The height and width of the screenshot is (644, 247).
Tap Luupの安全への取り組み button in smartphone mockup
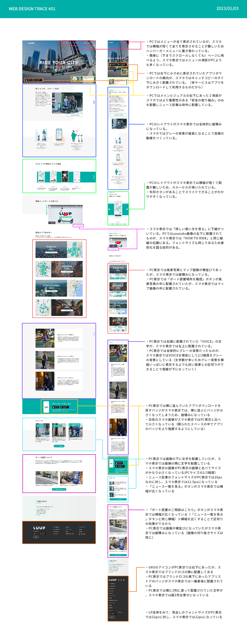point(118,115)
